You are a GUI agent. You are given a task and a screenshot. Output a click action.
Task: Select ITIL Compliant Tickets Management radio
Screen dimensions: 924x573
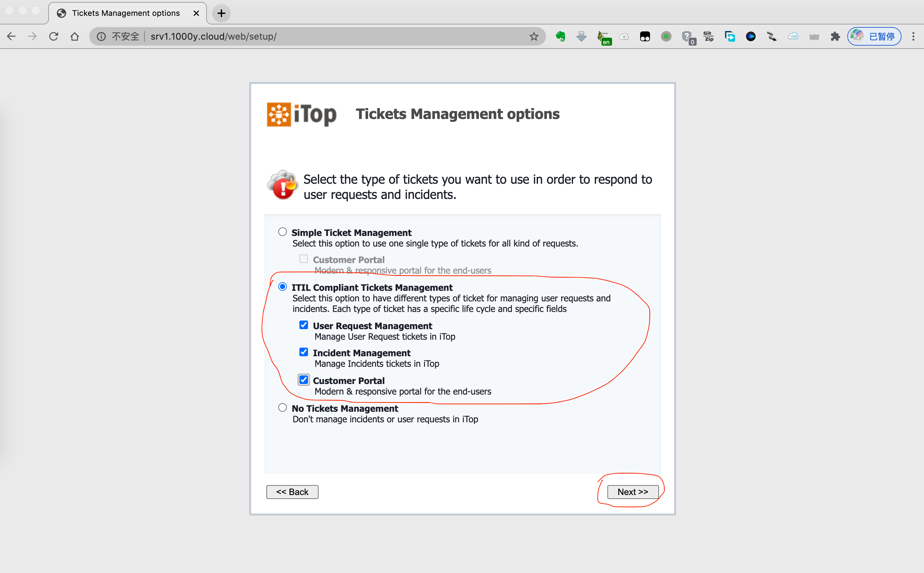282,286
